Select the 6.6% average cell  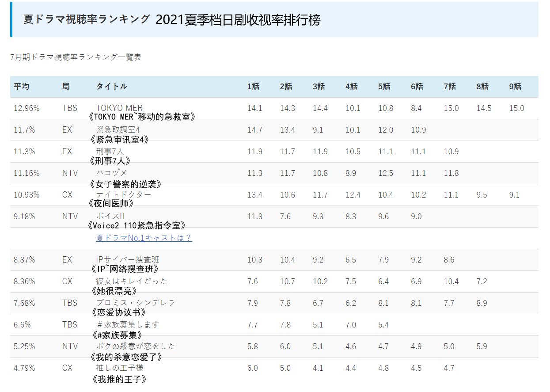click(22, 325)
